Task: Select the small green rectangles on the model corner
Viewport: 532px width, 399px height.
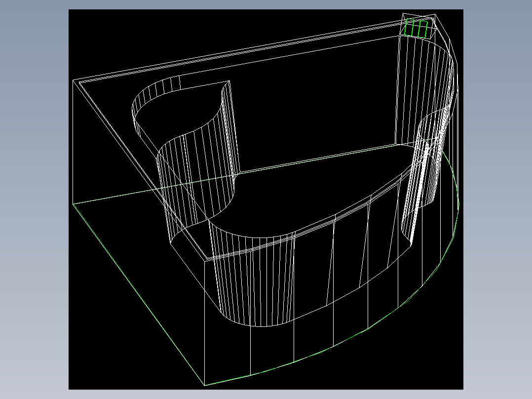Action: (416, 28)
